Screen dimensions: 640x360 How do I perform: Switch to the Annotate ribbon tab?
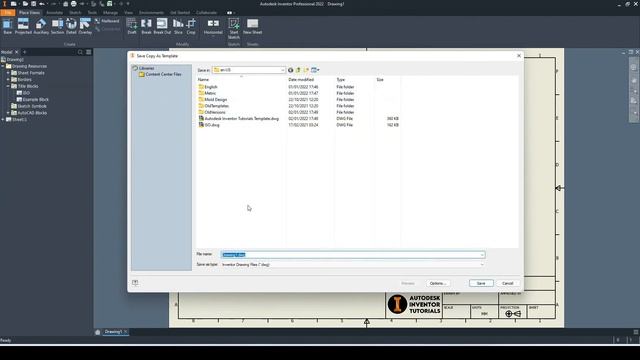tap(54, 13)
